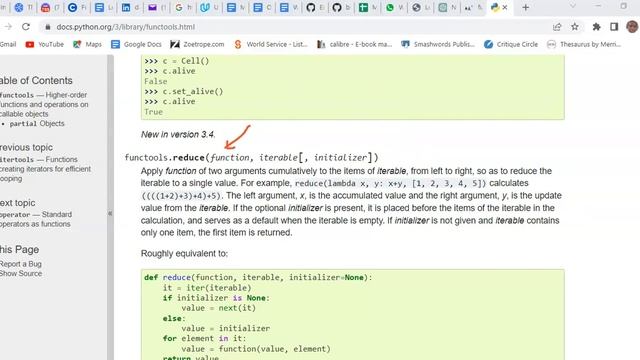This screenshot has width=640, height=360.
Task: Click the 'value = function(value, element)' line
Action: point(256,349)
